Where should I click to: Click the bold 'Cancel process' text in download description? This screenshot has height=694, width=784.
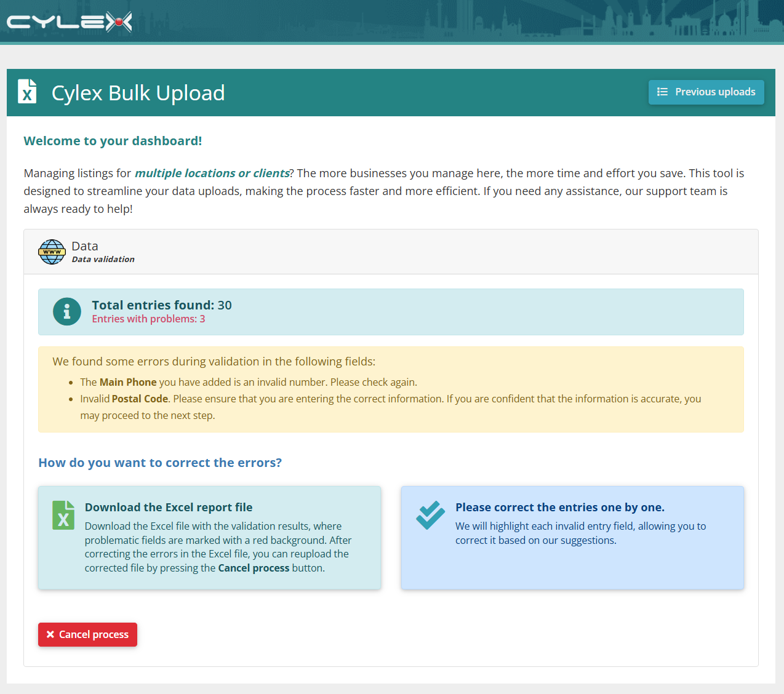(x=254, y=568)
